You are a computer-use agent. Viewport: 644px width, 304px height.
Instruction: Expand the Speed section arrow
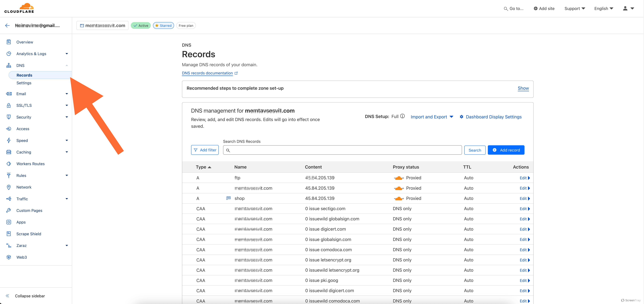coord(67,140)
